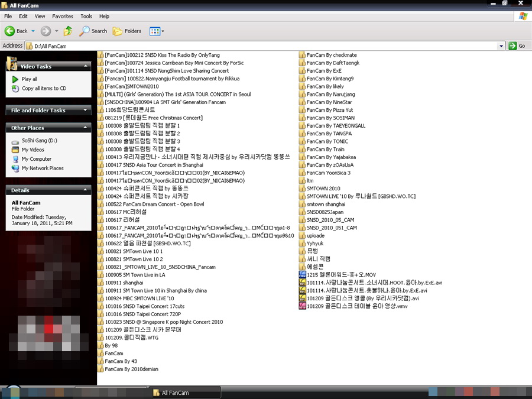This screenshot has width=532, height=399.
Task: Open SoShi Gang (D:) drive link
Action: (40, 141)
